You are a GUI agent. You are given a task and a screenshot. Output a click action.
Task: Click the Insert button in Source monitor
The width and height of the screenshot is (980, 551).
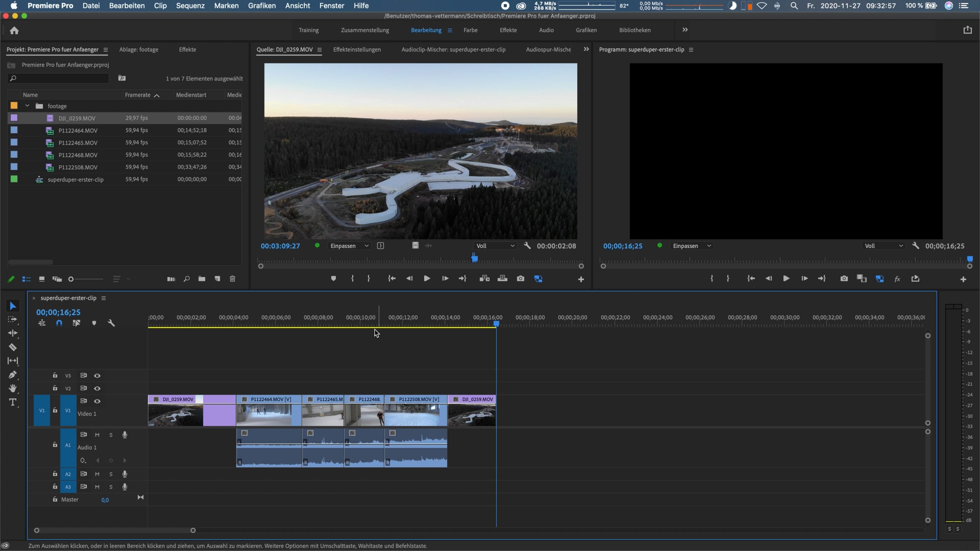point(484,279)
